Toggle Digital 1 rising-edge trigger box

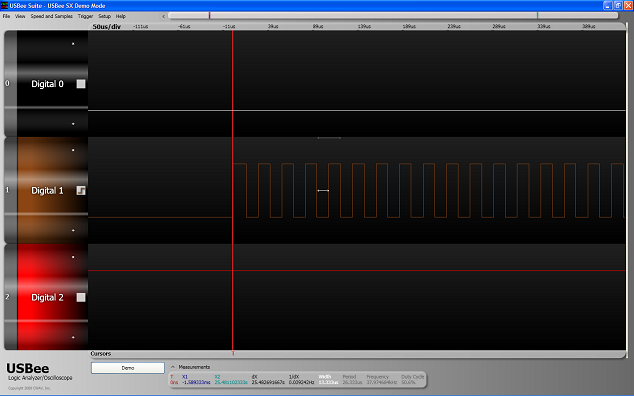(x=81, y=191)
